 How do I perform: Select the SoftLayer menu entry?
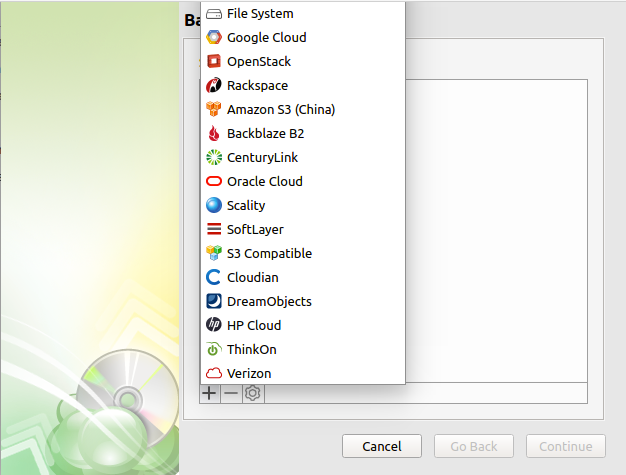click(255, 230)
